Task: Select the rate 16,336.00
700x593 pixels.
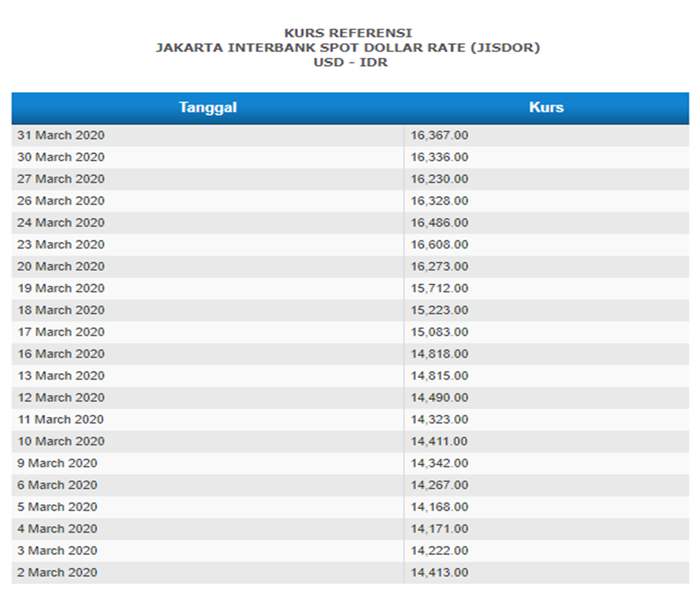Action: [440, 157]
